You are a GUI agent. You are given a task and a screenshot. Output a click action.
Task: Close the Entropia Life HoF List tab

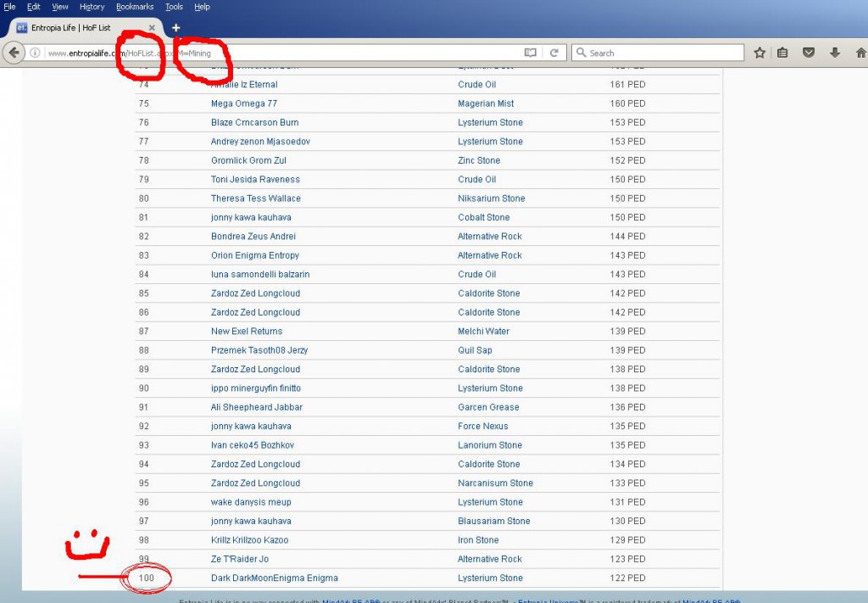pyautogui.click(x=152, y=28)
